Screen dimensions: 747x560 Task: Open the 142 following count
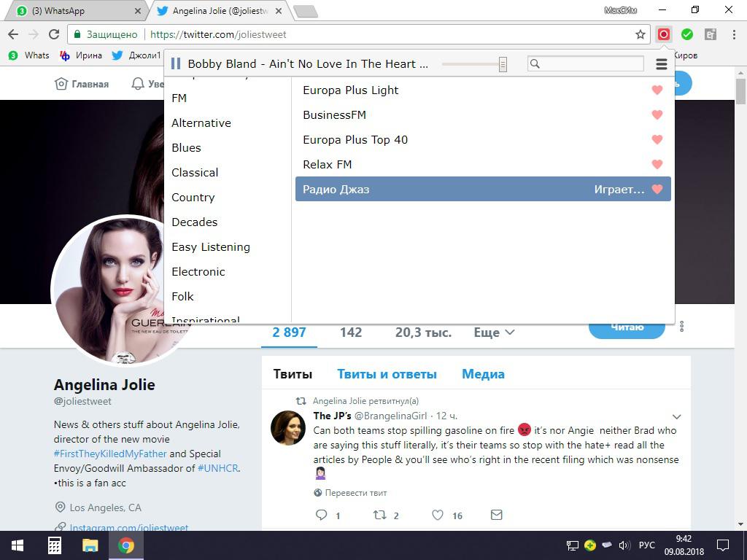click(x=351, y=332)
